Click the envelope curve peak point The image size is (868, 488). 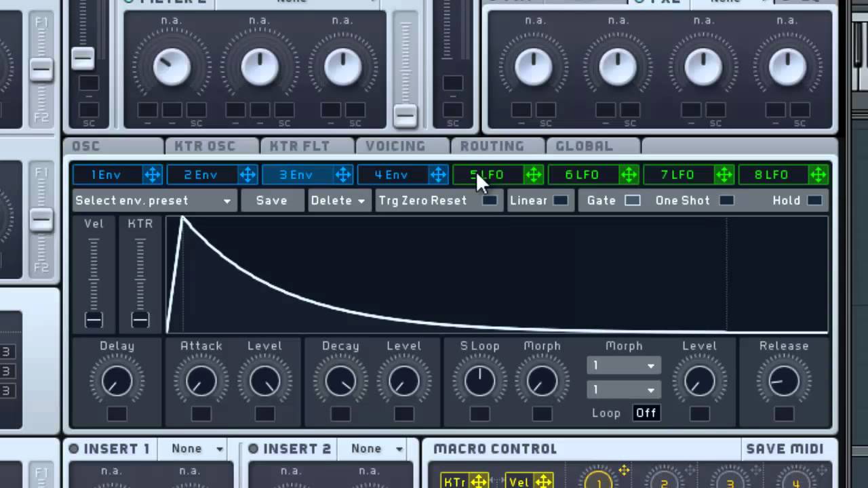coord(182,219)
